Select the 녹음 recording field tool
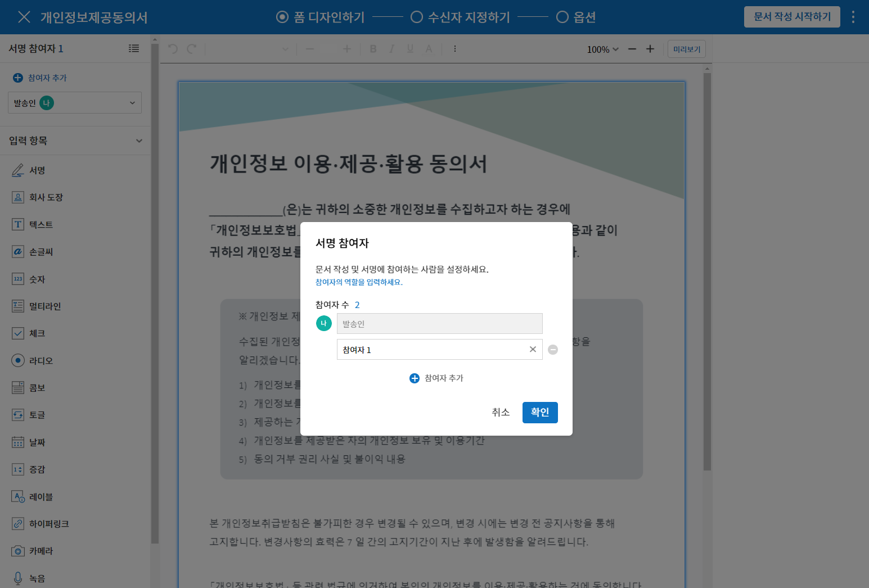This screenshot has width=869, height=588. (28, 578)
